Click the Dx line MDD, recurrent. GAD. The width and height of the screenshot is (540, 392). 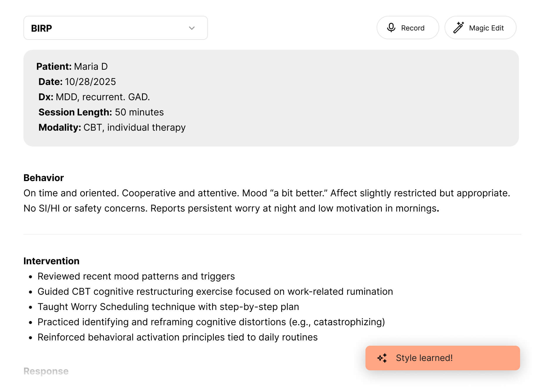tap(102, 97)
